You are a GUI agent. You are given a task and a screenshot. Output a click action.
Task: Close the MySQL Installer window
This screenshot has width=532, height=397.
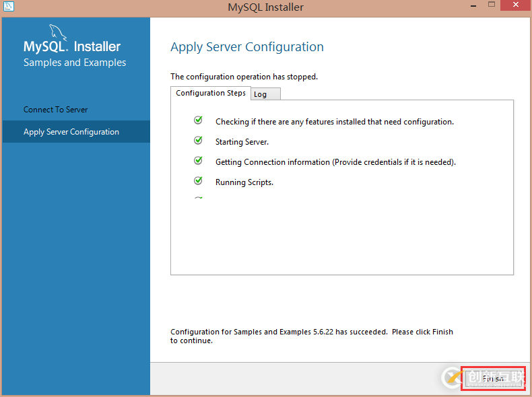515,6
